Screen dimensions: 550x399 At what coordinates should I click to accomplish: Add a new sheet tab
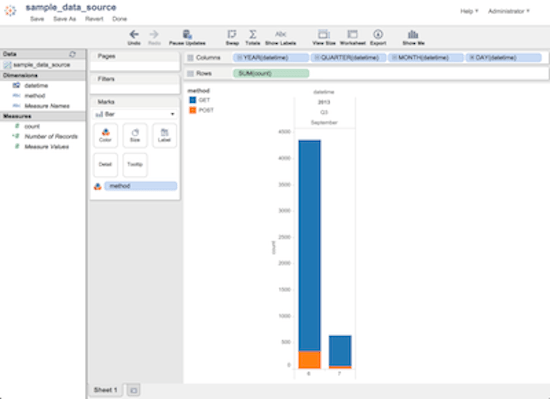(x=133, y=390)
